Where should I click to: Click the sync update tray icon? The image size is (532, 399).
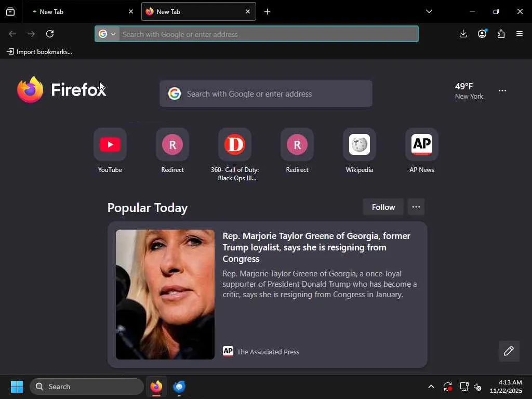447,387
